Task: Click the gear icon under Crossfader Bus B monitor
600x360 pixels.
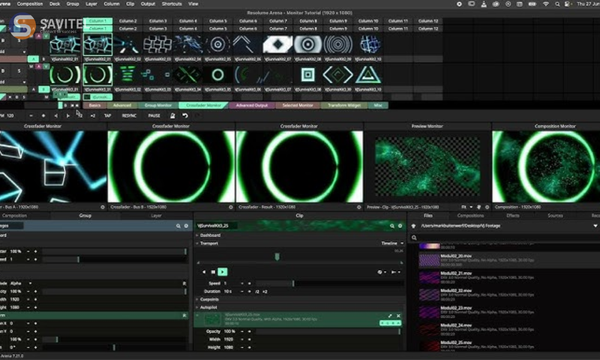Action: tap(231, 207)
